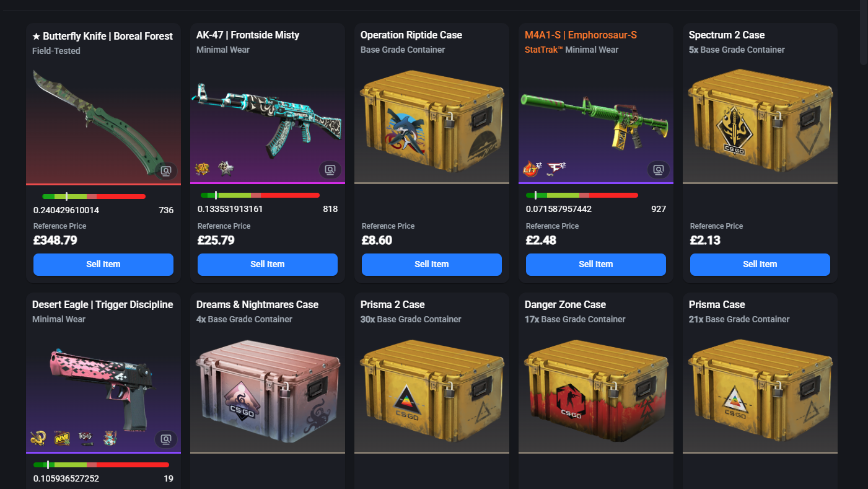Open the Dreams & Nightmares Case thumbnail
The width and height of the screenshot is (868, 489).
(268, 391)
